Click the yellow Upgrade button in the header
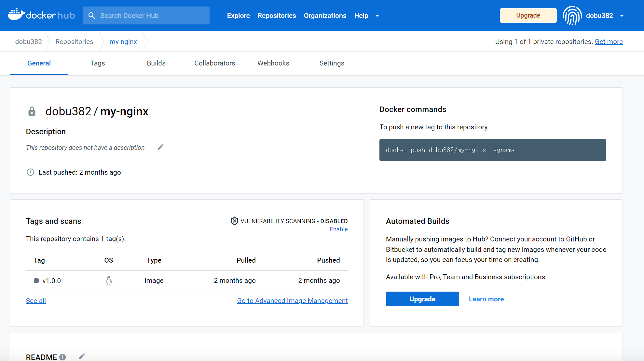This screenshot has width=644, height=361. coord(528,15)
